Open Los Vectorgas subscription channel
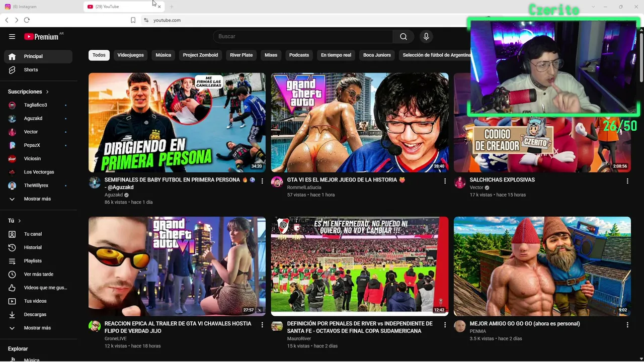The height and width of the screenshot is (362, 644). pos(38,172)
